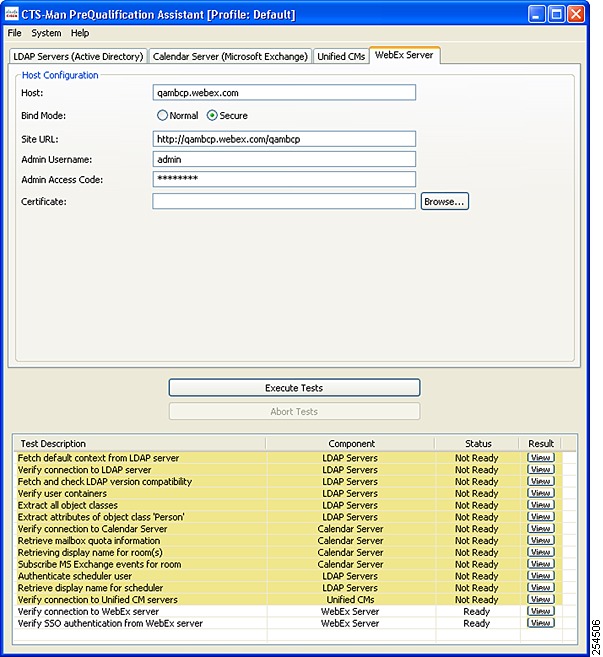This screenshot has width=603, height=657.
Task: Select row 'Extract all object classes'
Action: tap(288, 504)
